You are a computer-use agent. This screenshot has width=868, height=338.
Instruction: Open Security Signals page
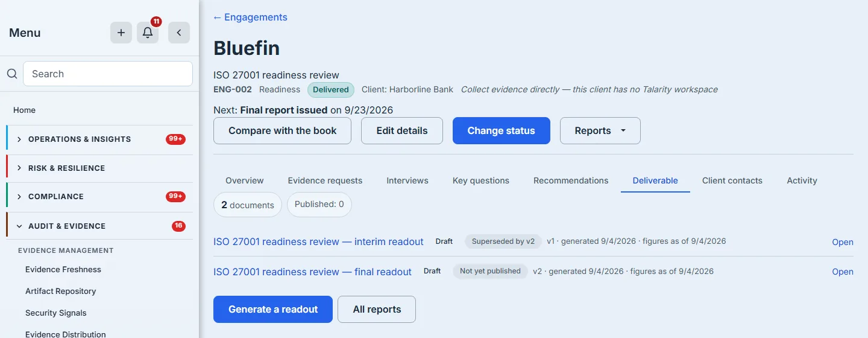[56, 313]
